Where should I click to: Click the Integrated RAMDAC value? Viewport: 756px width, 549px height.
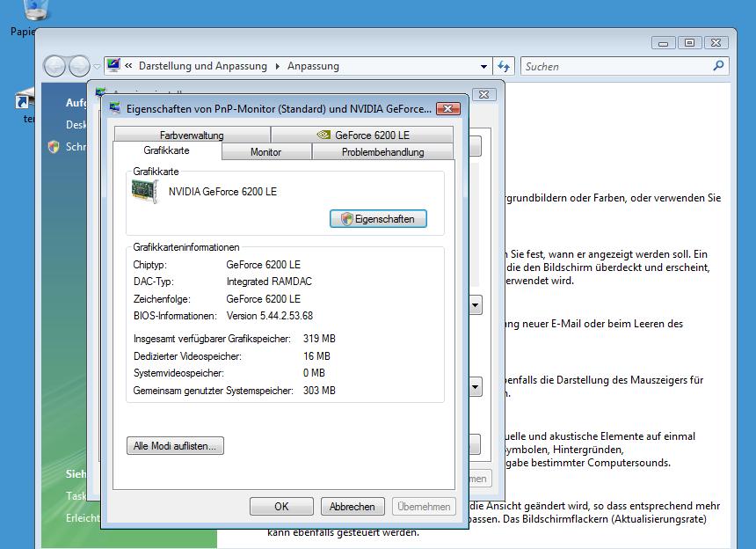coord(269,282)
